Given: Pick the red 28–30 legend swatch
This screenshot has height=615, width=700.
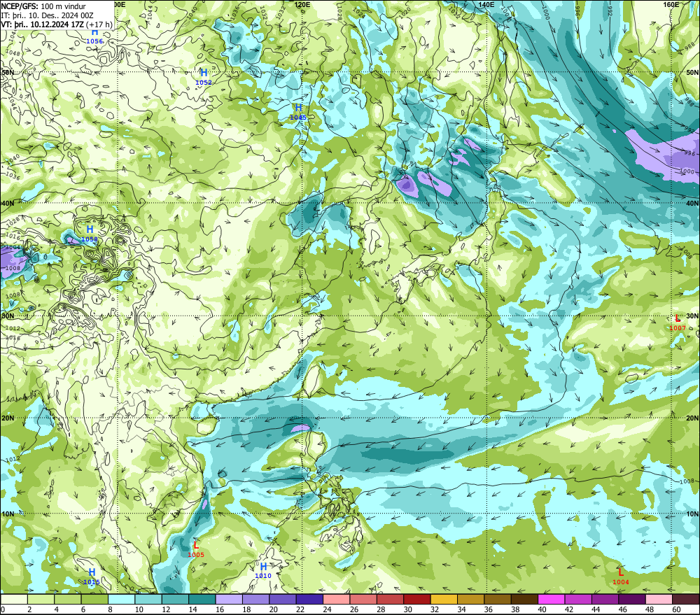Looking at the screenshot, I should coord(390,599).
